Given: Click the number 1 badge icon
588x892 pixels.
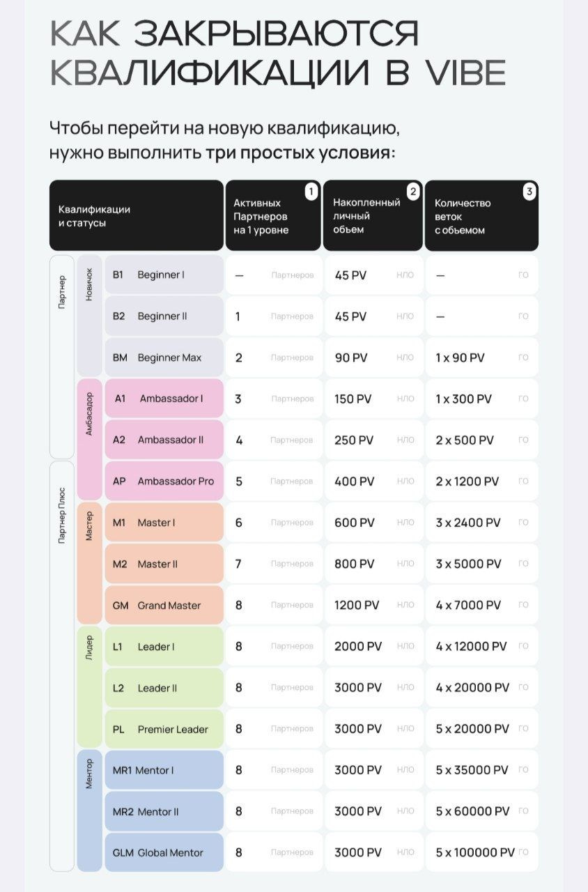Looking at the screenshot, I should click(x=311, y=192).
